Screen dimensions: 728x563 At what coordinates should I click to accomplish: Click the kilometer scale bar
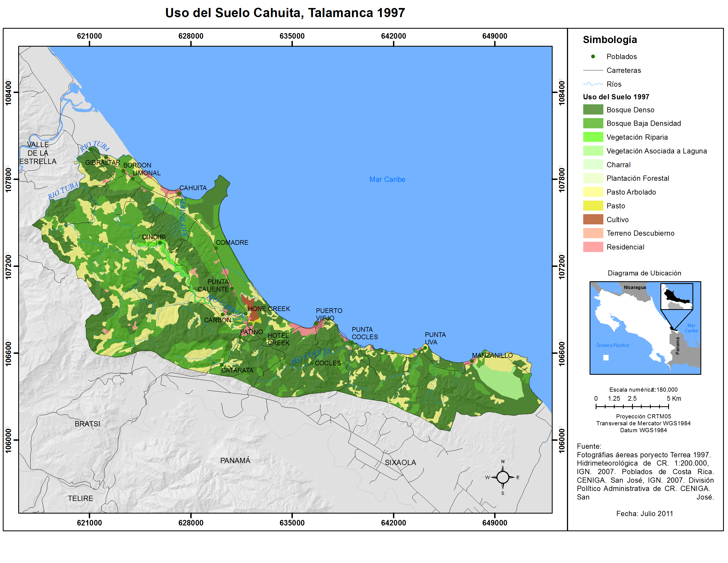coord(632,406)
